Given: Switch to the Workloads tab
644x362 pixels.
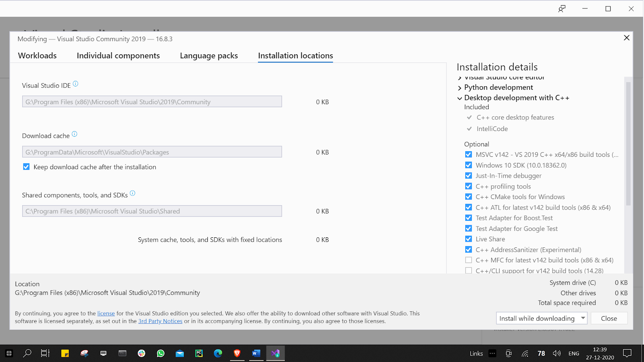Looking at the screenshot, I should [37, 56].
